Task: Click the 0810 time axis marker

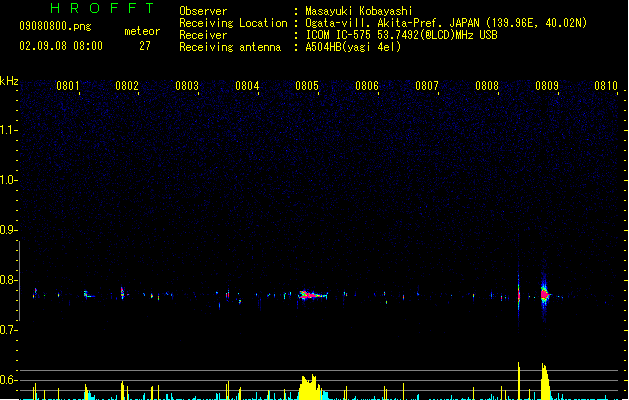Action: (x=606, y=86)
